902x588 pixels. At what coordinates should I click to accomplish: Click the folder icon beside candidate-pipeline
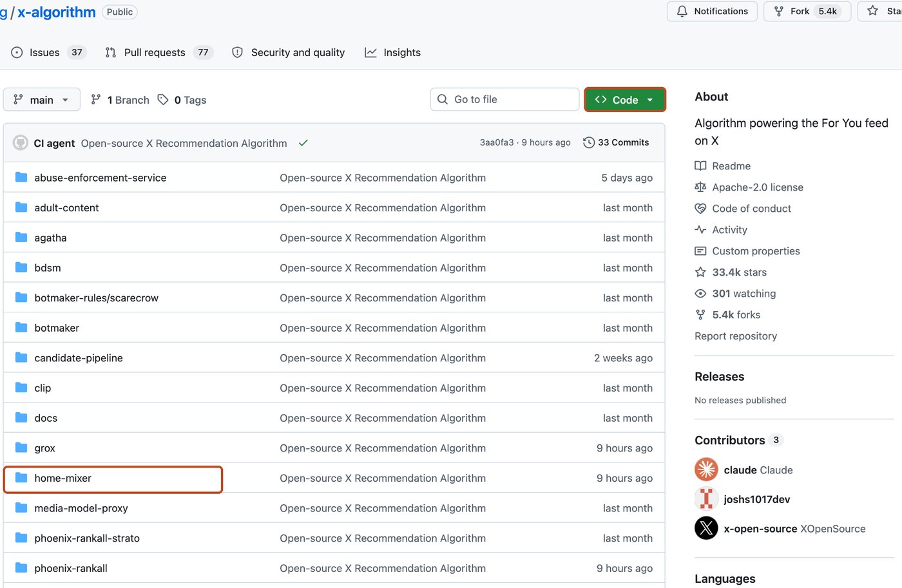21,357
